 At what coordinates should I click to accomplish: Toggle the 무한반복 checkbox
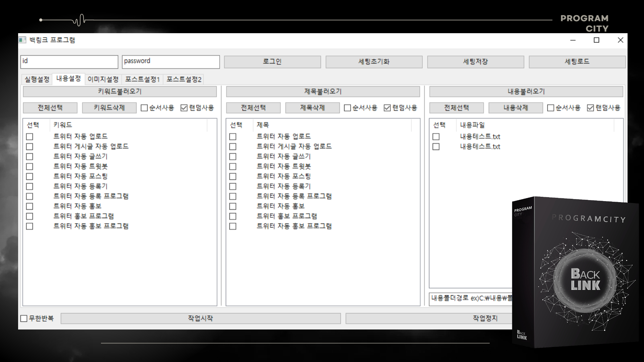click(24, 318)
